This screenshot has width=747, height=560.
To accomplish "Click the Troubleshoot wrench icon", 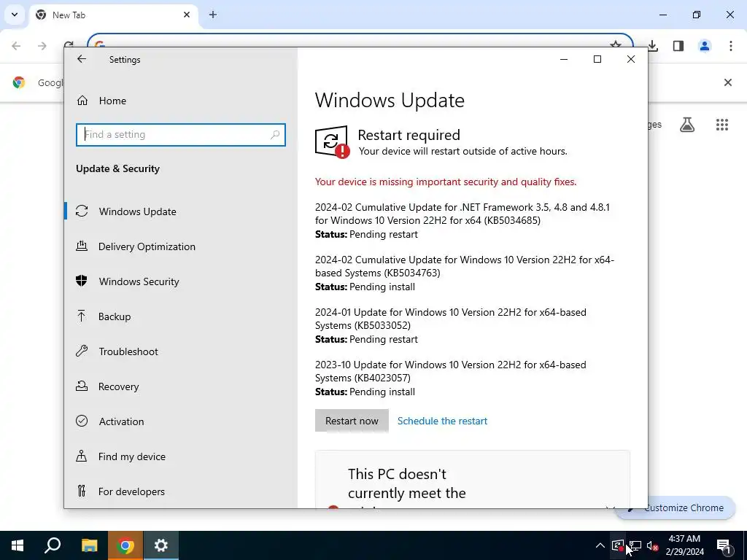I will [82, 351].
